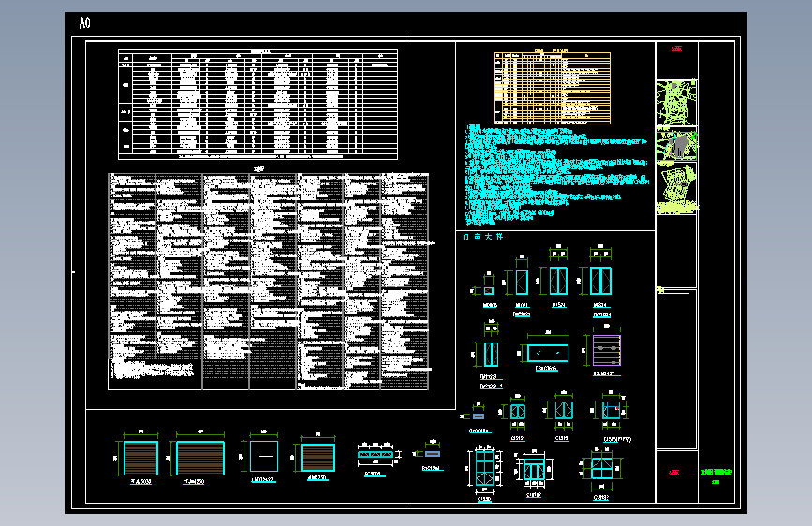Select the cyan design notes text block
The image size is (812, 526).
click(556, 174)
